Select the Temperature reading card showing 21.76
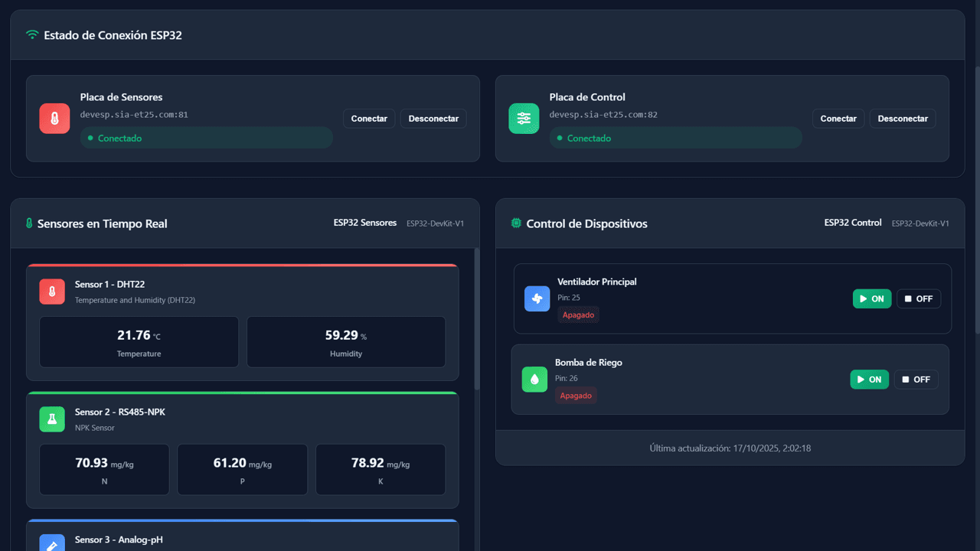 coord(139,342)
